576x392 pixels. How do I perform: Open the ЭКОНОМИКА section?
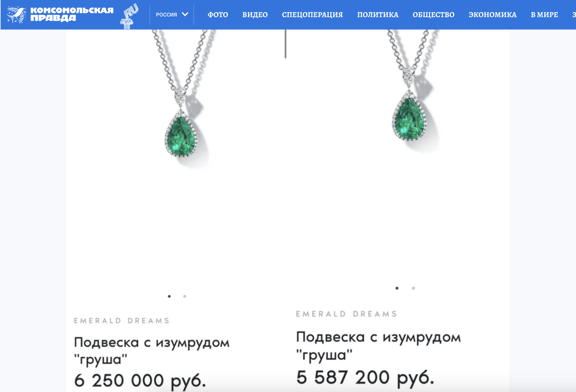click(492, 15)
